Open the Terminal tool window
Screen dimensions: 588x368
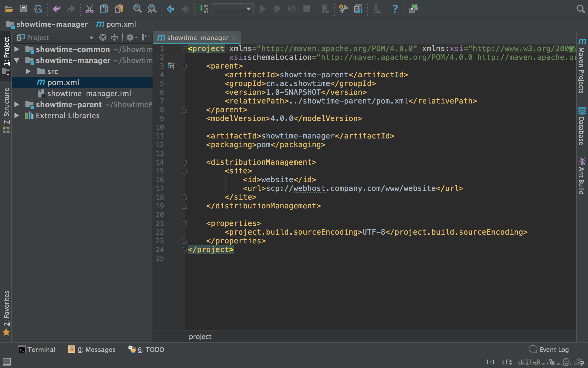[x=37, y=350]
